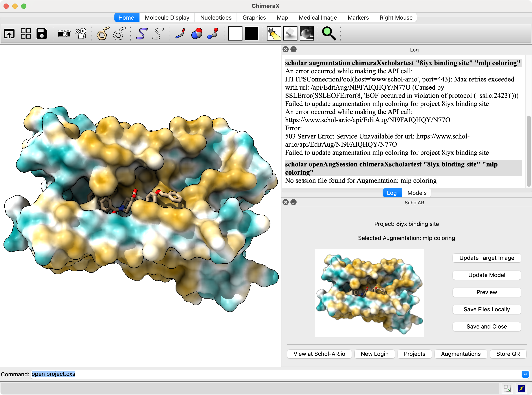Click the ScholAR target image thumbnail
The width and height of the screenshot is (532, 395).
coord(369,293)
